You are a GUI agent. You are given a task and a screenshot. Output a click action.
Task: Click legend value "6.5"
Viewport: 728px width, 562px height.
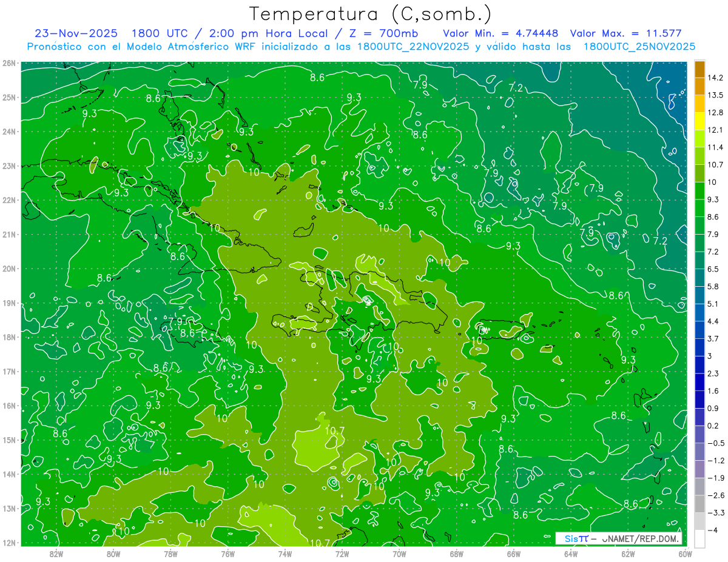pos(713,269)
